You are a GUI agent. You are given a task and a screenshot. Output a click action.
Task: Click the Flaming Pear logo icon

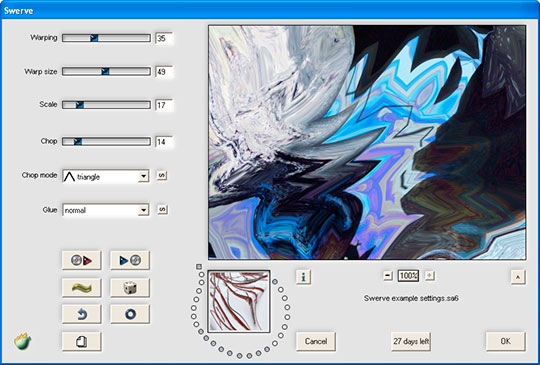[x=22, y=342]
